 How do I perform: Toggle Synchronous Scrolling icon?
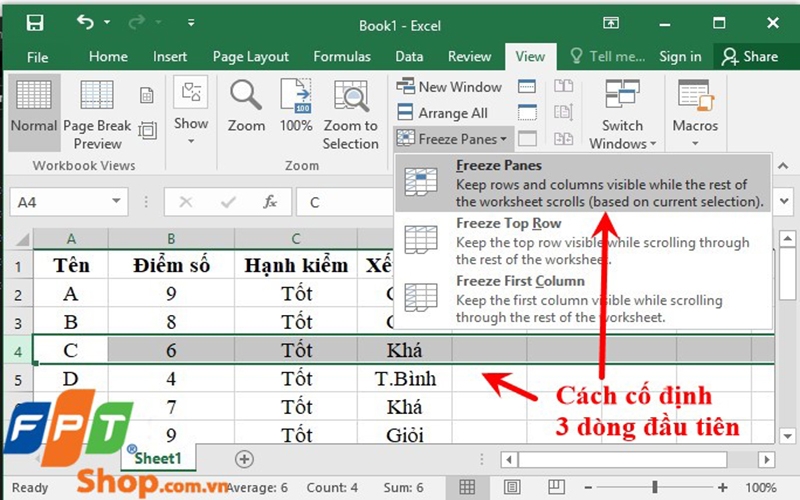click(x=563, y=112)
